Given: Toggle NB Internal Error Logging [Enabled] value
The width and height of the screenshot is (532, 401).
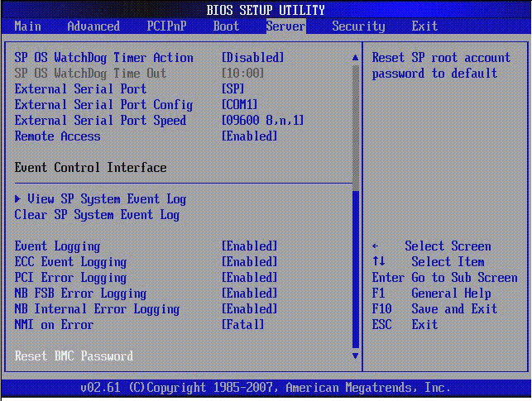Looking at the screenshot, I should tap(249, 308).
